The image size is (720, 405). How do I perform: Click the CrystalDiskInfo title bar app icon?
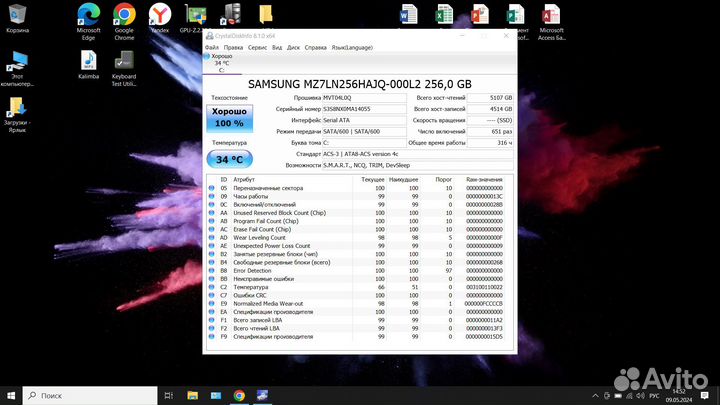coord(209,36)
